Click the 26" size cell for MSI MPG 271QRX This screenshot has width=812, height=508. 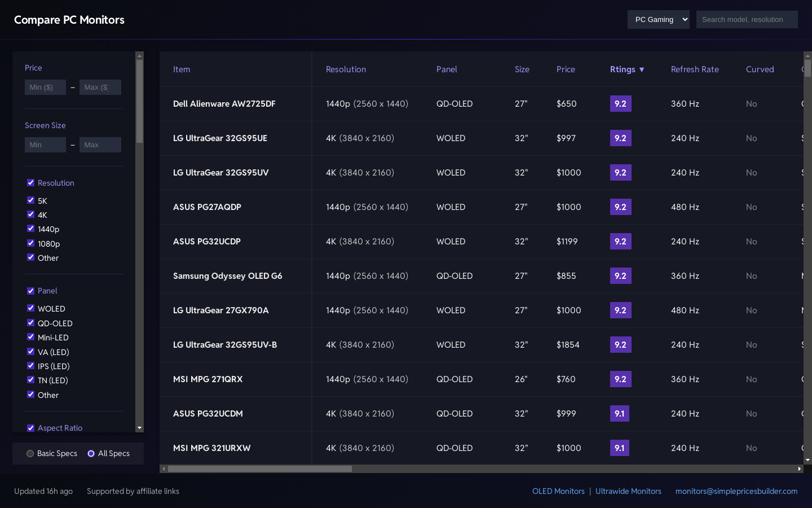tap(521, 379)
